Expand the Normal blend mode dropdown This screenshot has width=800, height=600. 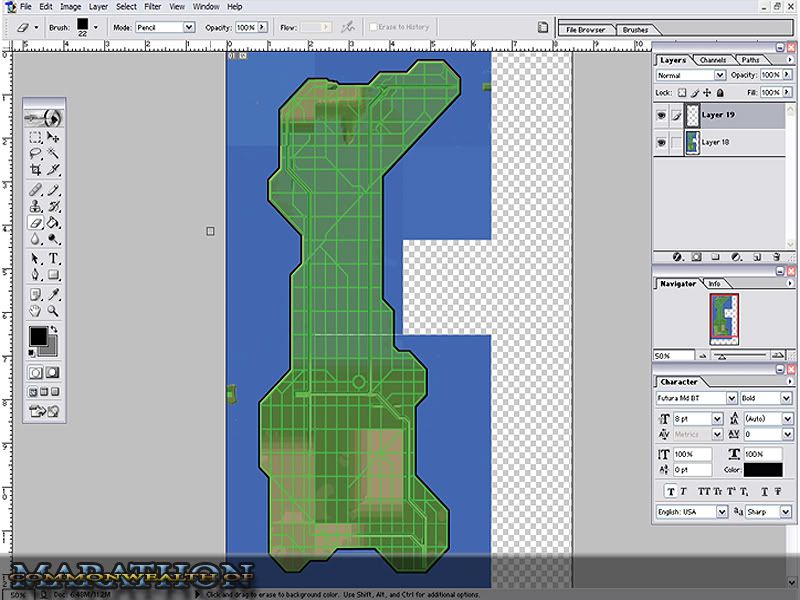click(x=689, y=75)
